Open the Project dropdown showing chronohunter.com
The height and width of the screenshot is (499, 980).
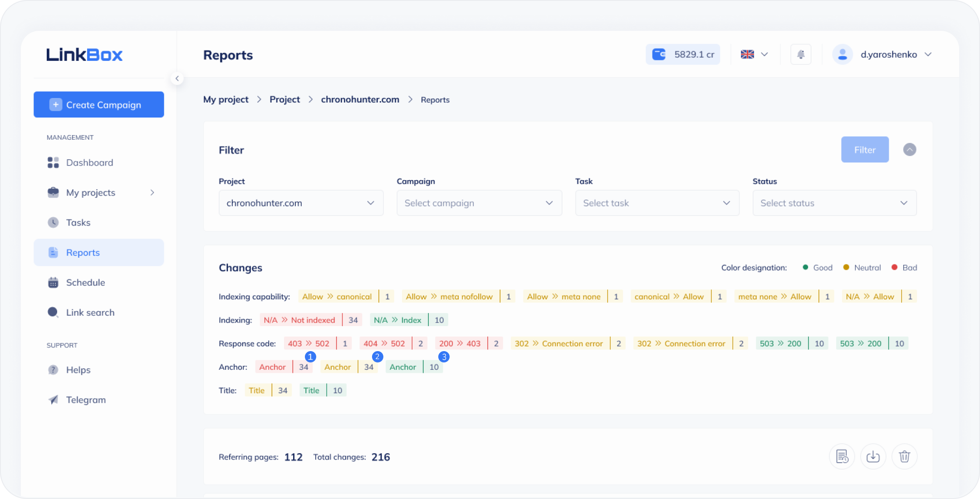click(301, 203)
